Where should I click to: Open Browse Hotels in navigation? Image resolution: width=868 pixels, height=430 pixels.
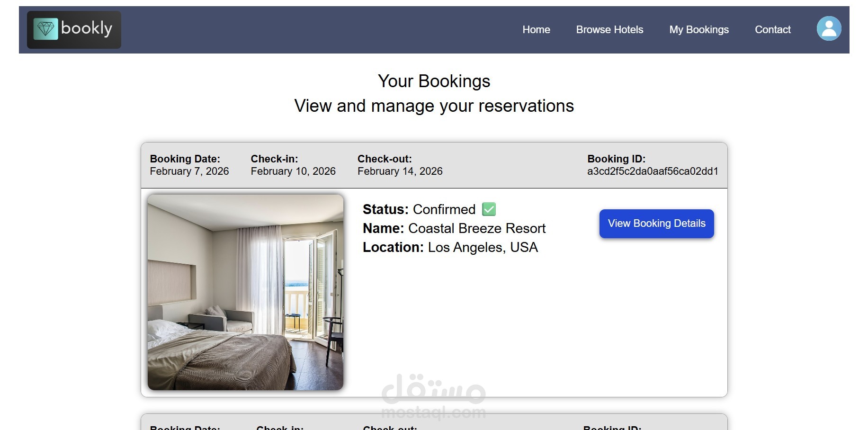(x=609, y=29)
